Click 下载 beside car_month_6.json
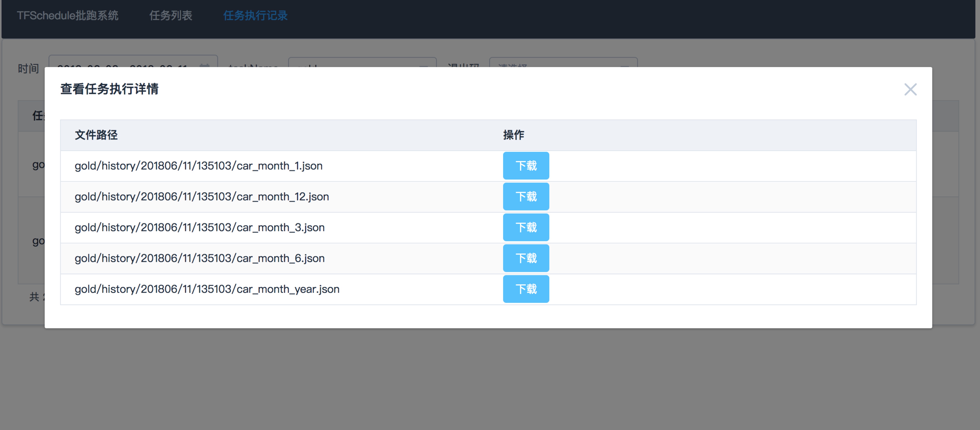Screen dimensions: 980x430 [x=526, y=258]
